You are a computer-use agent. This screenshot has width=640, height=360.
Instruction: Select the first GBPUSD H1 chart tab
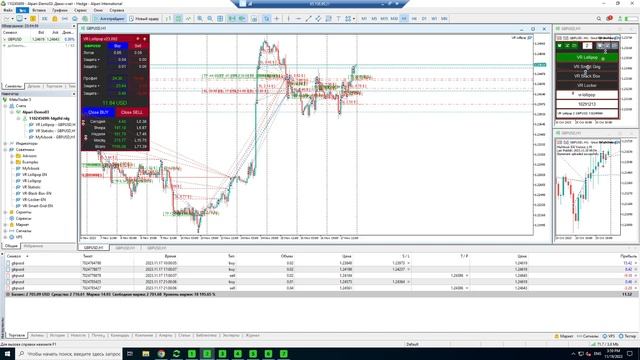click(93, 248)
